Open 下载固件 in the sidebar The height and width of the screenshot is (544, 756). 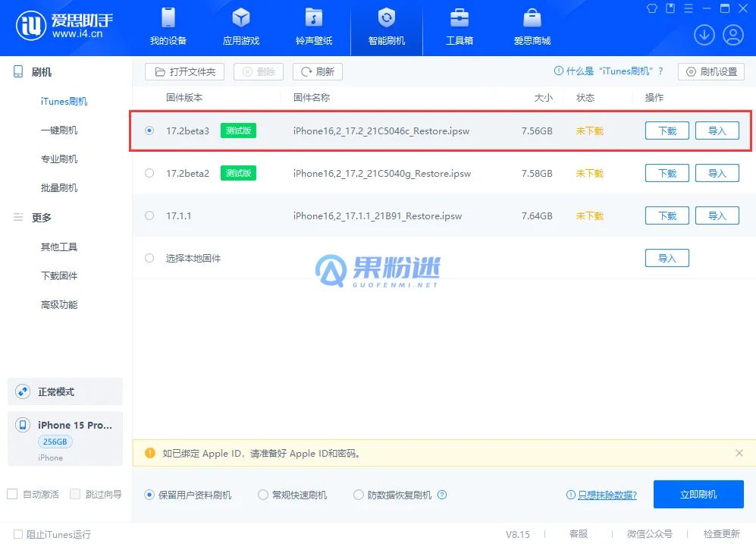pyautogui.click(x=59, y=276)
